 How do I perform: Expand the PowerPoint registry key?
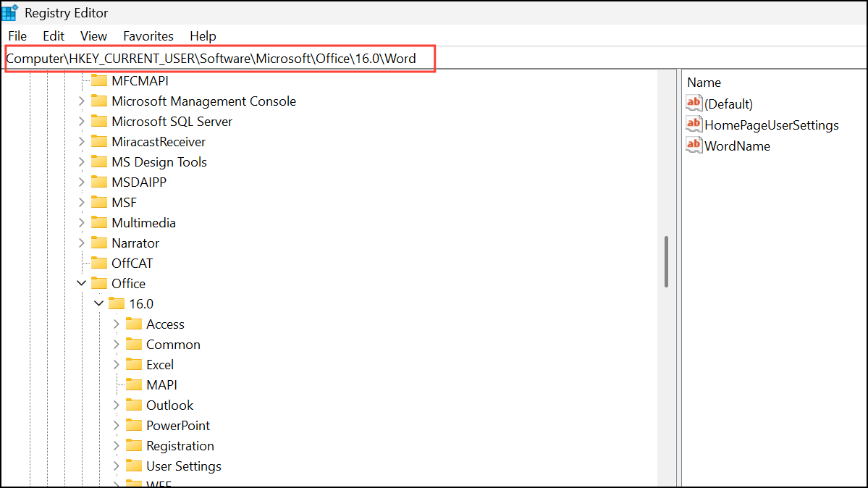tap(117, 425)
